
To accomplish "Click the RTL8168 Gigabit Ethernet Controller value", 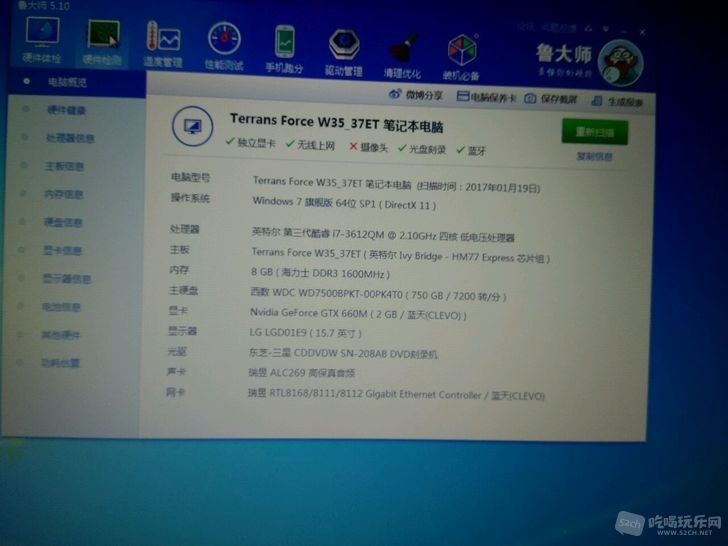I will click(x=396, y=394).
